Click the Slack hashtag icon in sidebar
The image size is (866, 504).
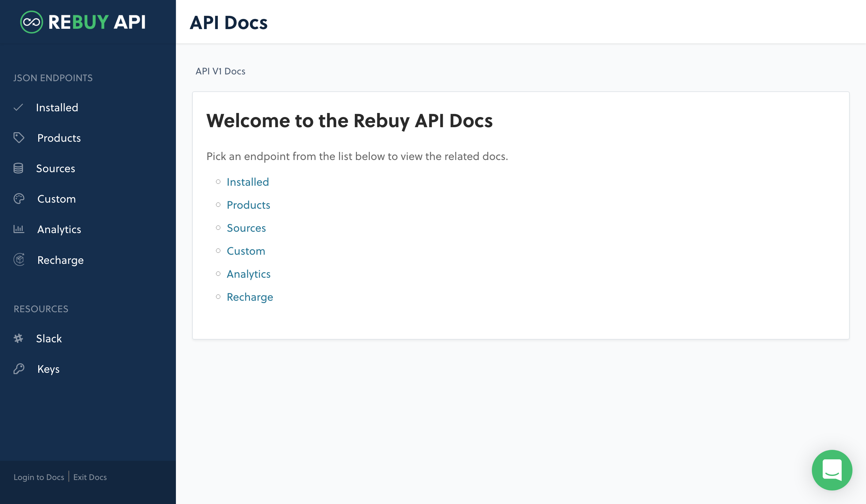click(18, 338)
